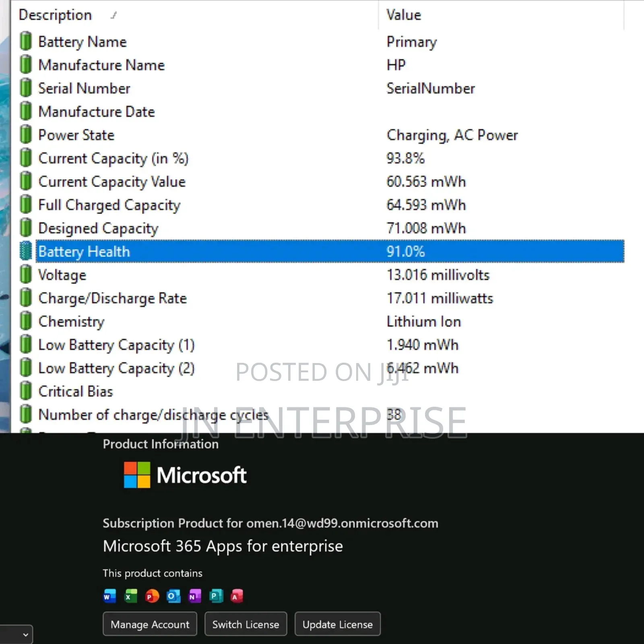Image resolution: width=644 pixels, height=644 pixels.
Task: Click the Publisher app icon
Action: click(216, 596)
